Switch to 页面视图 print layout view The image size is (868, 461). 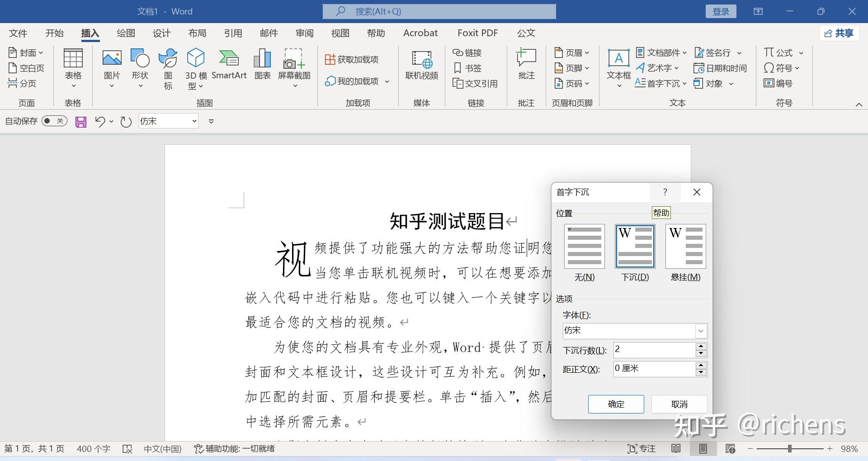pyautogui.click(x=703, y=449)
